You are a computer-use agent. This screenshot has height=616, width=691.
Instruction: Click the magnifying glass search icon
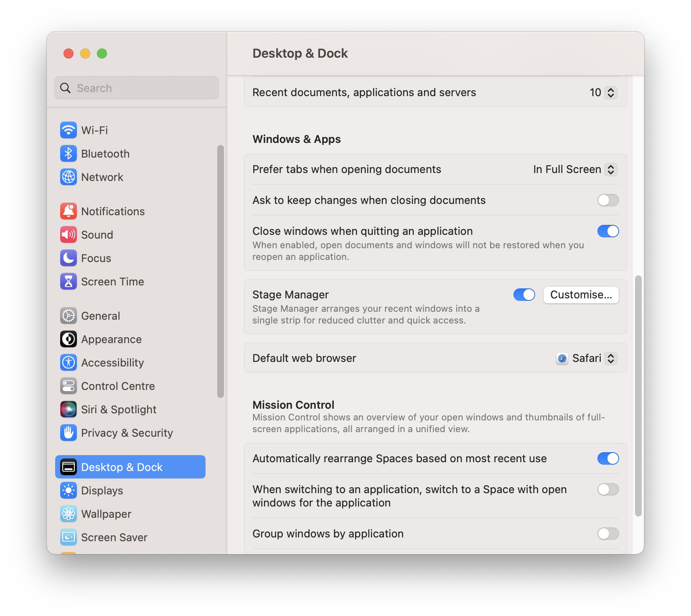(x=65, y=88)
